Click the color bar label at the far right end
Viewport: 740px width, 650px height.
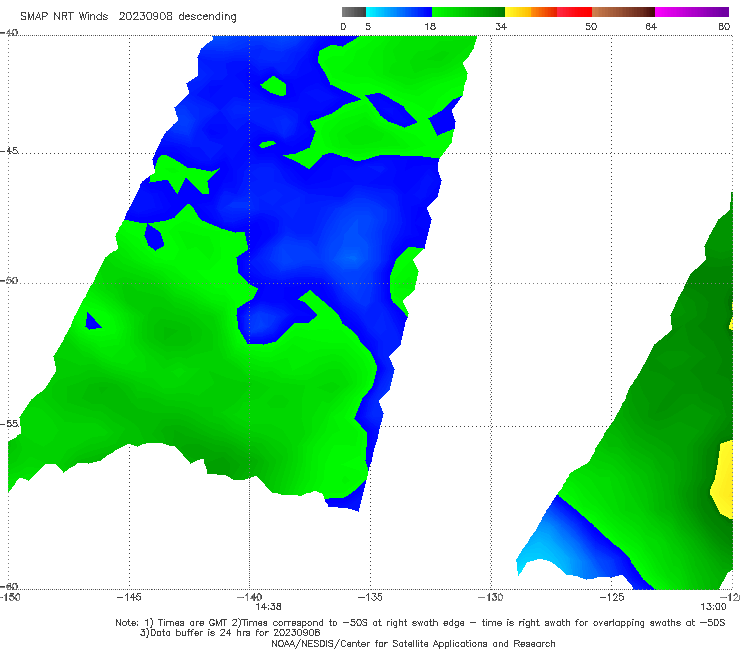[724, 26]
